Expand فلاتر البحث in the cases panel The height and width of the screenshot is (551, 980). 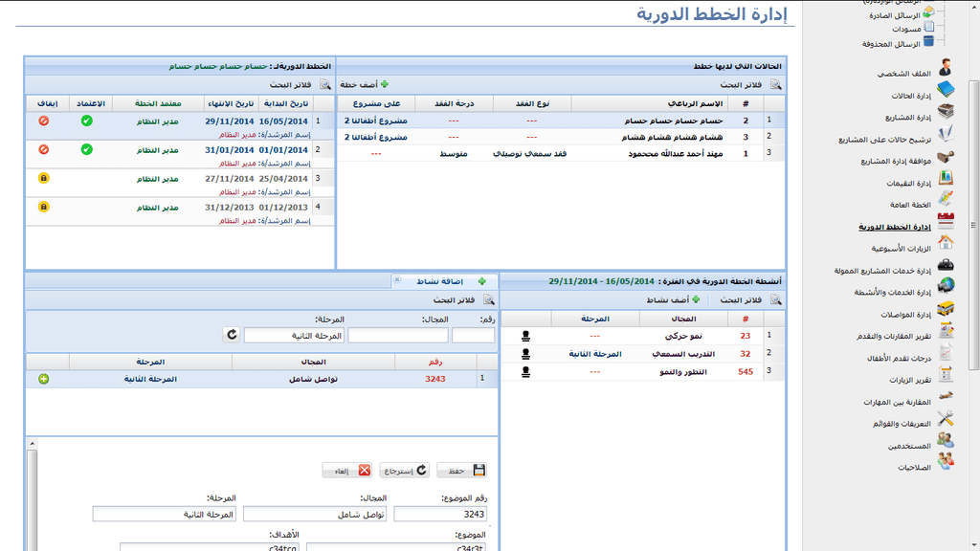(762, 84)
